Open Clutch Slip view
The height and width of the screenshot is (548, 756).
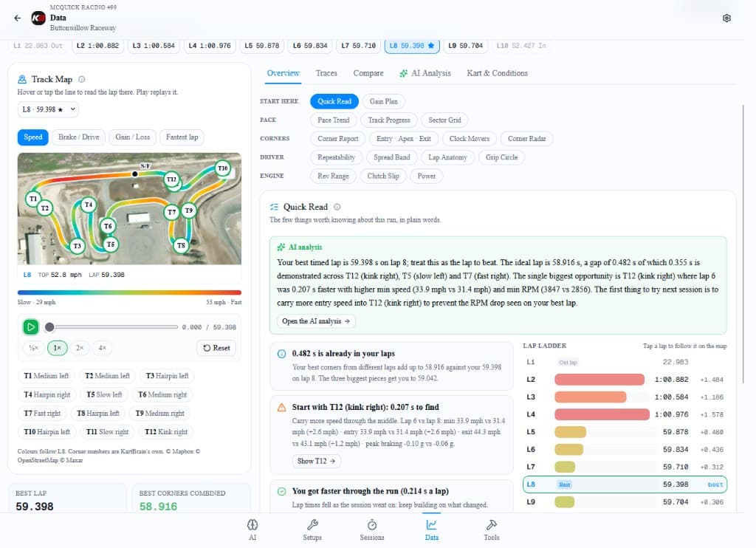[383, 176]
